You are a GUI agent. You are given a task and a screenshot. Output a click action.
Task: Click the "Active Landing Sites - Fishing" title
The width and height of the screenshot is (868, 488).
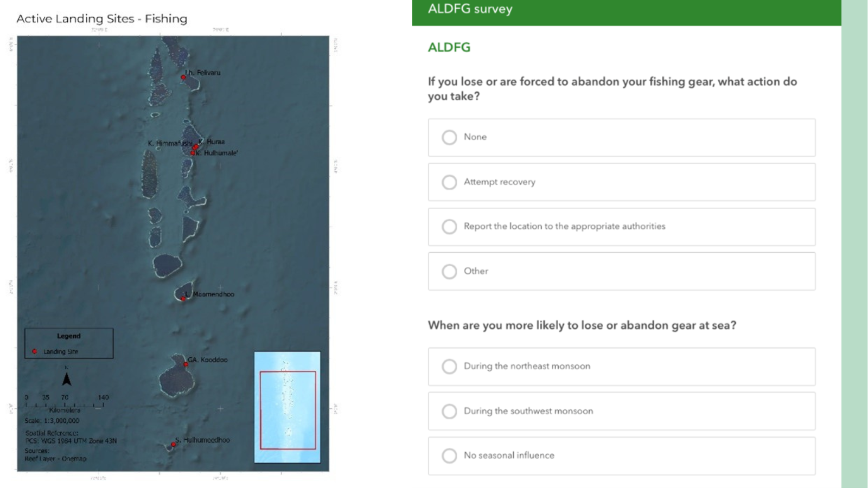102,19
